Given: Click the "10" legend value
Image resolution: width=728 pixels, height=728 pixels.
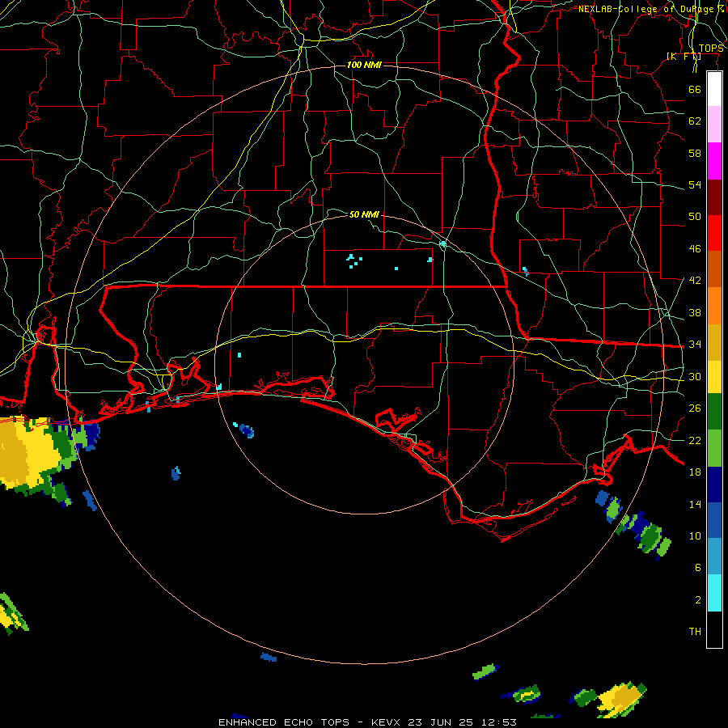Looking at the screenshot, I should click(x=695, y=535).
